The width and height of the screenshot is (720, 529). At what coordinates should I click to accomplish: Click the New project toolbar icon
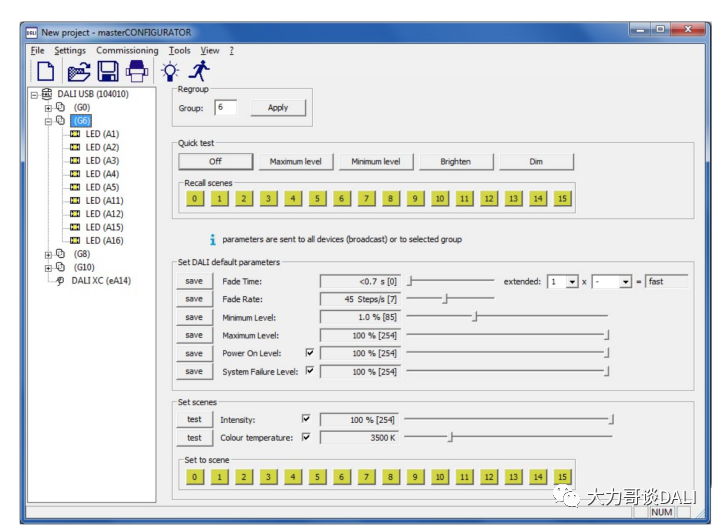click(x=45, y=71)
